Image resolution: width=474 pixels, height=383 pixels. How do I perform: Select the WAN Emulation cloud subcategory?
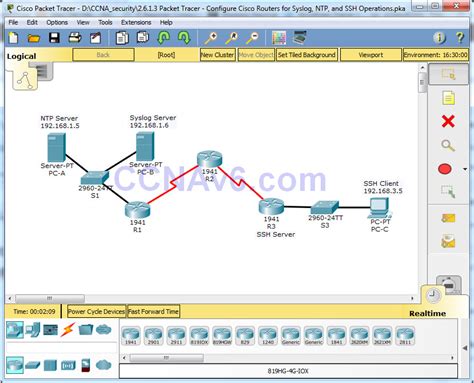[104, 365]
